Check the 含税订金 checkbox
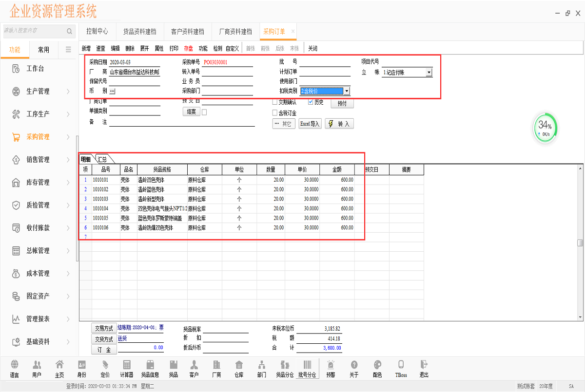The height and width of the screenshot is (392, 585). (x=275, y=112)
